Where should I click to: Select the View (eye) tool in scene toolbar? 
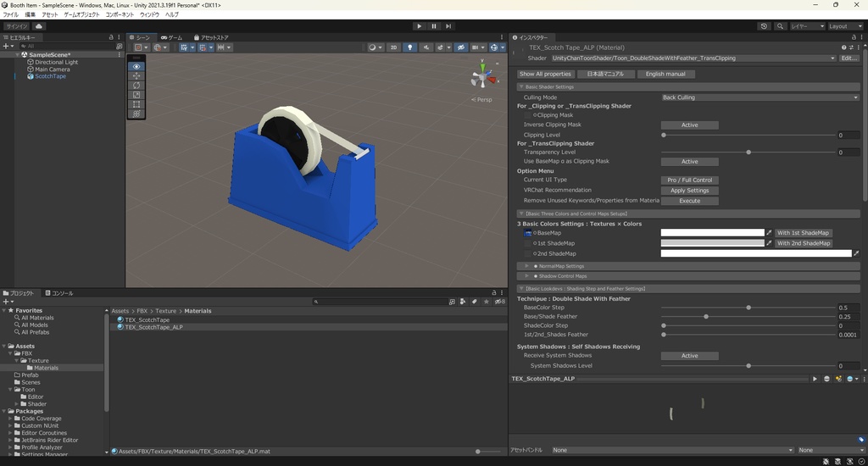136,66
